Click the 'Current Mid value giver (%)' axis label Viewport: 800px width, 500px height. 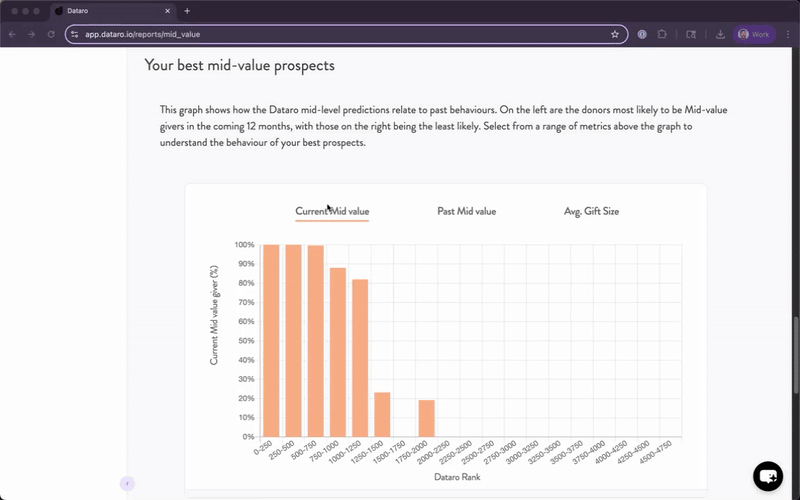pos(214,315)
